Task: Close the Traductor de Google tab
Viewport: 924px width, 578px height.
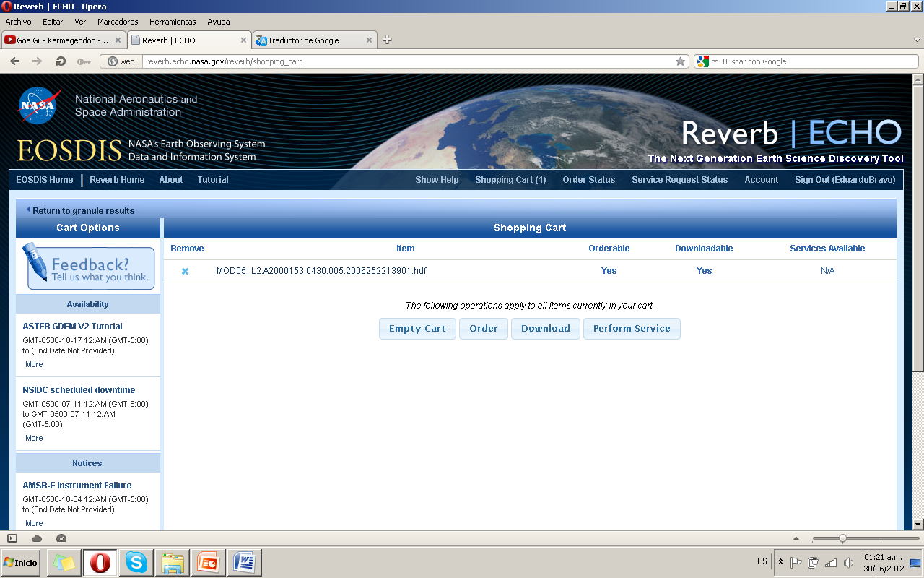Action: coord(369,40)
